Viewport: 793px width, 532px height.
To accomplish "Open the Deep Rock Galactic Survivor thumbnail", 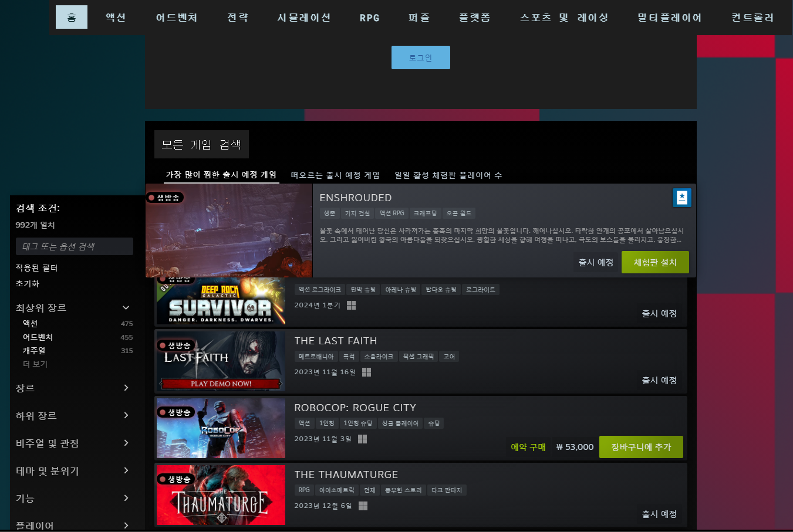I will pyautogui.click(x=221, y=301).
